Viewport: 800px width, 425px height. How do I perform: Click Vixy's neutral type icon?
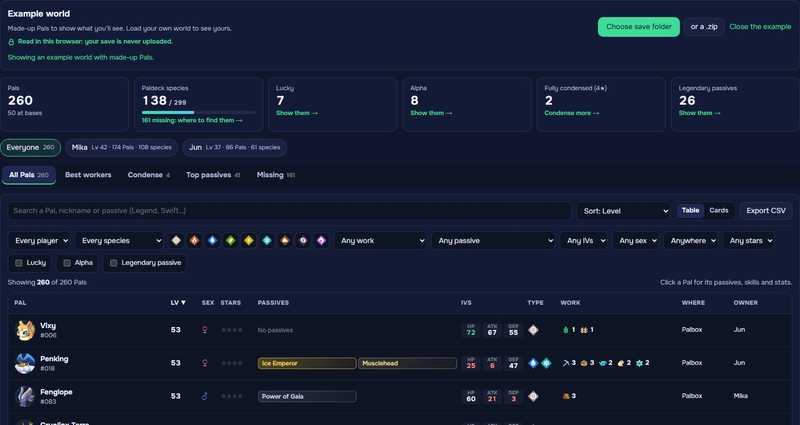[x=533, y=330]
